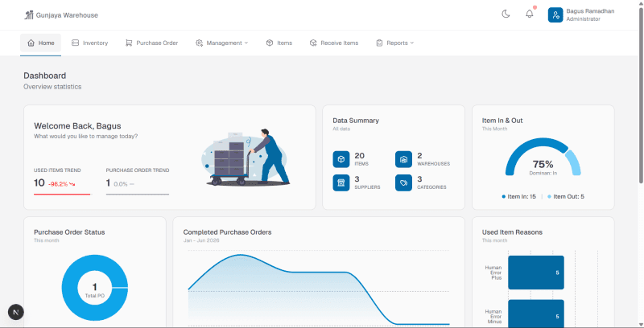Screen dimensions: 644x328
Task: Click the Home house icon
Action: 31,43
